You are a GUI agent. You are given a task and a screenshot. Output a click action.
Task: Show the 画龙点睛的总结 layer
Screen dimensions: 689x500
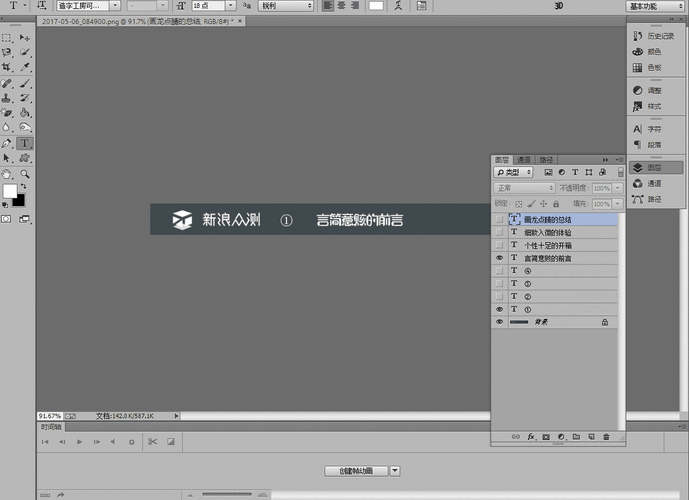(x=500, y=219)
